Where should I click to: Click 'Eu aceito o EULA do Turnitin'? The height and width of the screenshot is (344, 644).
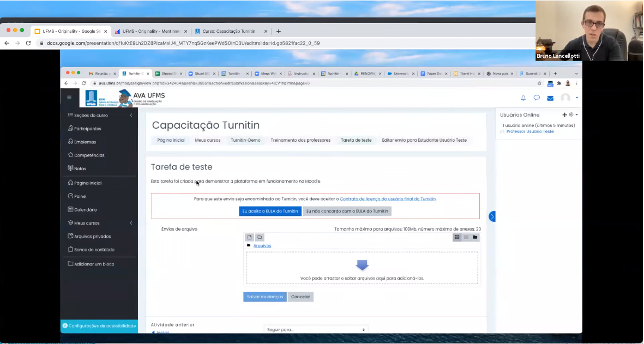click(270, 211)
